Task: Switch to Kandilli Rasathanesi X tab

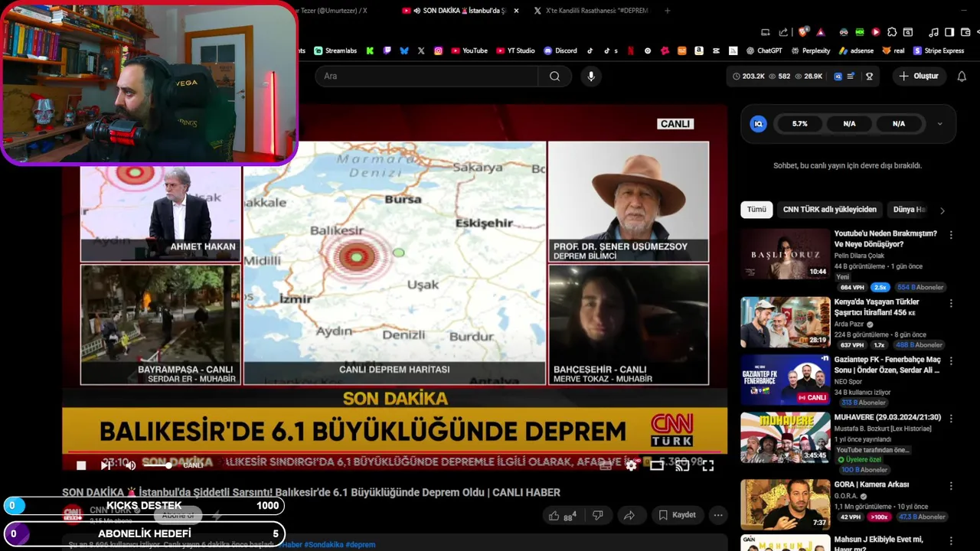Action: click(x=591, y=11)
